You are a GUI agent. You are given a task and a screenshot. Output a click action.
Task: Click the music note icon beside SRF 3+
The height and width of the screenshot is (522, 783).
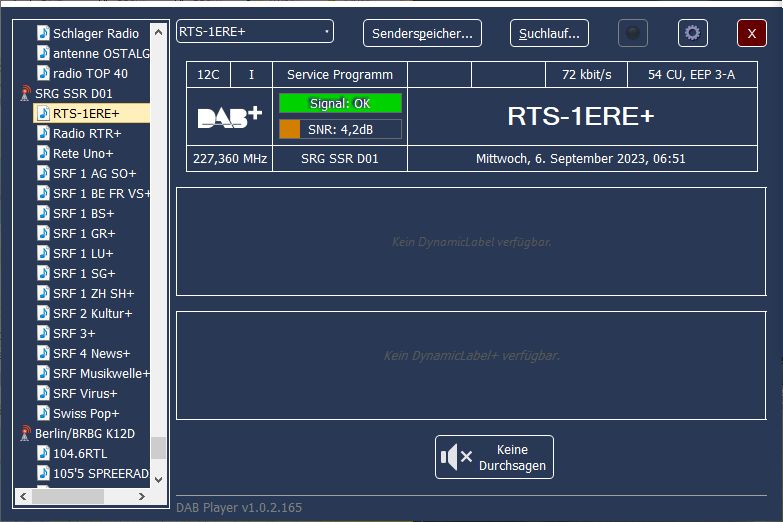tap(43, 333)
